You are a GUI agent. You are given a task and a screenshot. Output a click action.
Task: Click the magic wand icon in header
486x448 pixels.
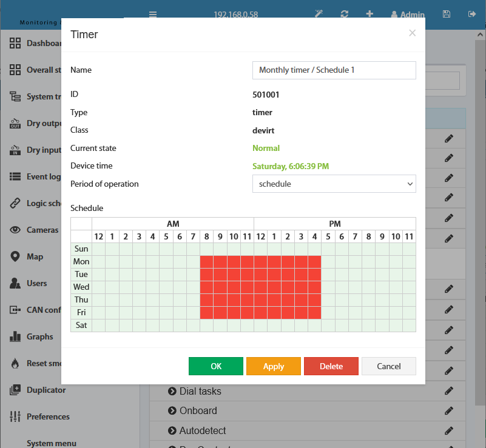(x=319, y=13)
